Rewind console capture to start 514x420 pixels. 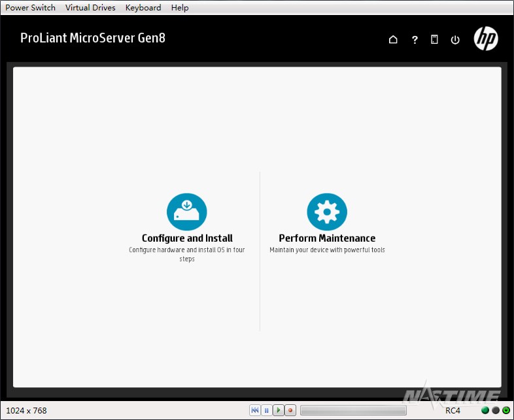coord(255,410)
